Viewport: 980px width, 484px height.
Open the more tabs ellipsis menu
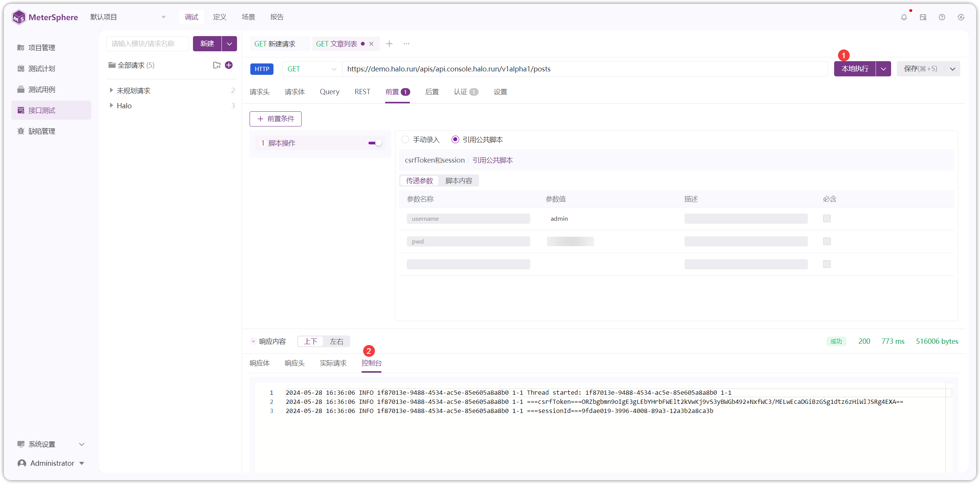pyautogui.click(x=406, y=44)
